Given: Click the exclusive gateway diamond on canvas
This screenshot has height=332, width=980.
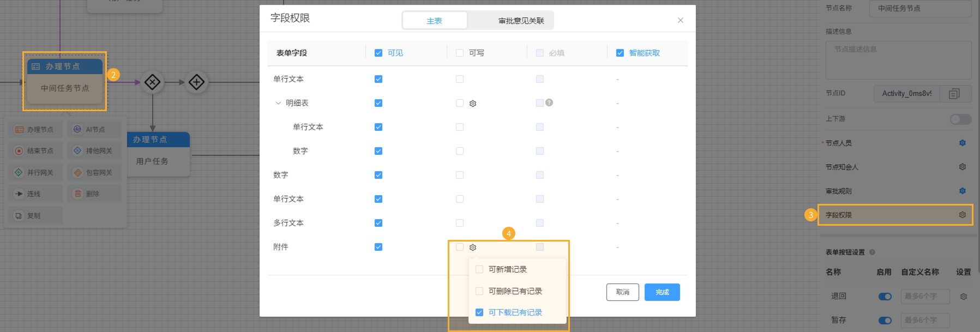Looking at the screenshot, I should pos(152,82).
